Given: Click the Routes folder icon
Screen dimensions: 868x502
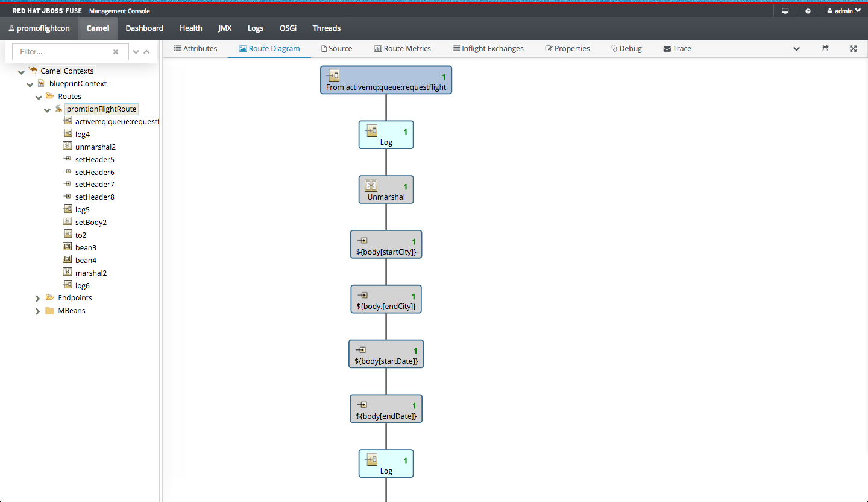Looking at the screenshot, I should click(x=50, y=96).
